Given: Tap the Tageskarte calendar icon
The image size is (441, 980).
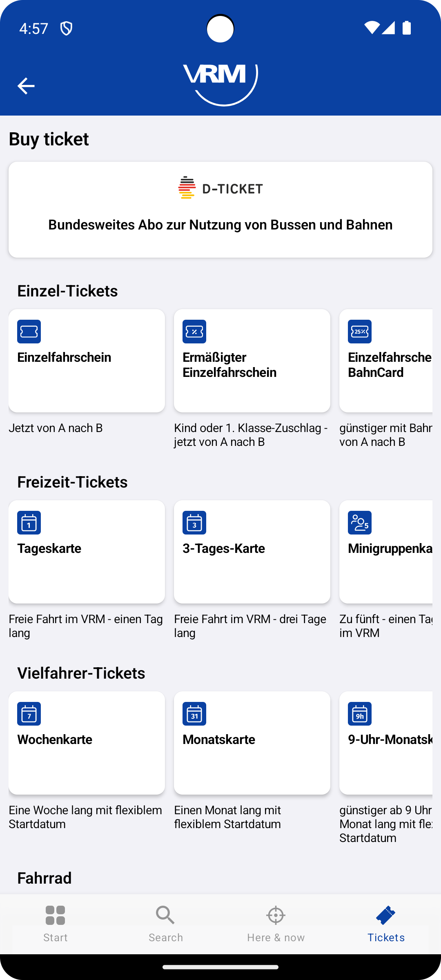Looking at the screenshot, I should point(29,523).
